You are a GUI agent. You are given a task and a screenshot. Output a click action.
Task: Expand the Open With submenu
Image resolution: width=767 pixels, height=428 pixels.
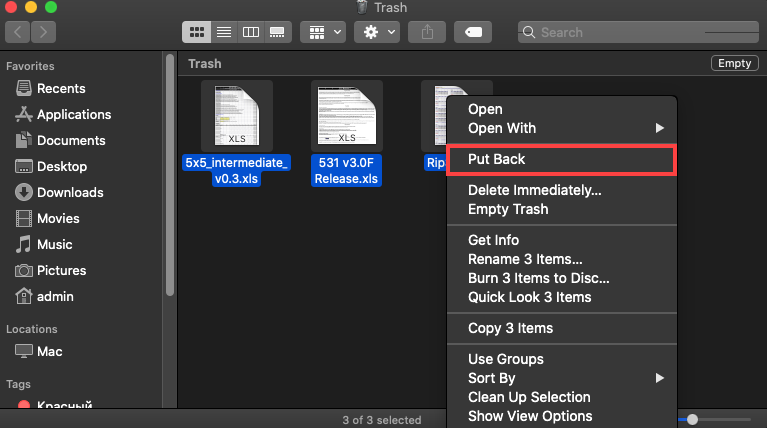[562, 128]
